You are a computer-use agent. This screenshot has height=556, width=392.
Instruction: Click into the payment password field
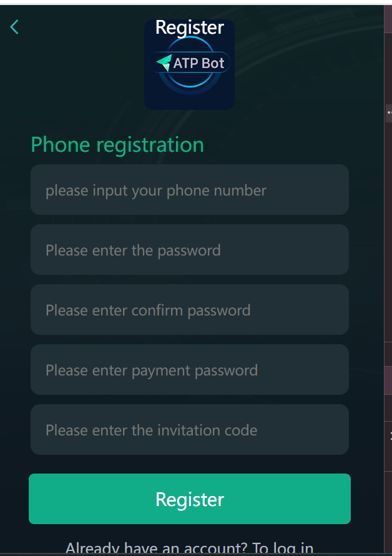click(x=189, y=370)
